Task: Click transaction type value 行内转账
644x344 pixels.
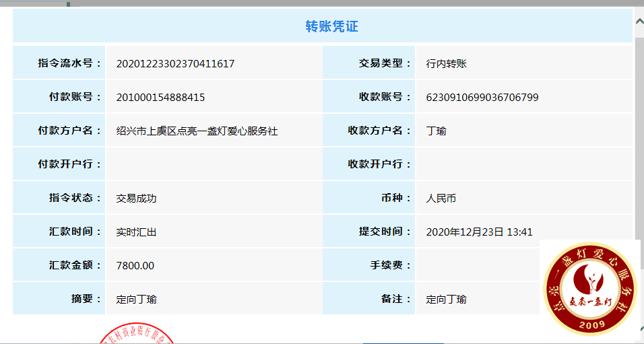Action: (x=447, y=64)
